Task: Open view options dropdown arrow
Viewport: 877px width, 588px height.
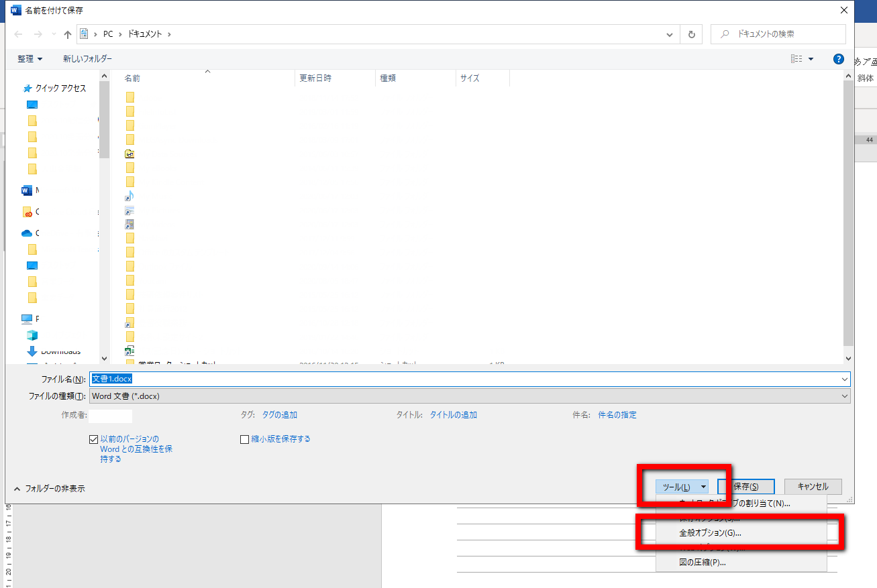Action: (811, 59)
